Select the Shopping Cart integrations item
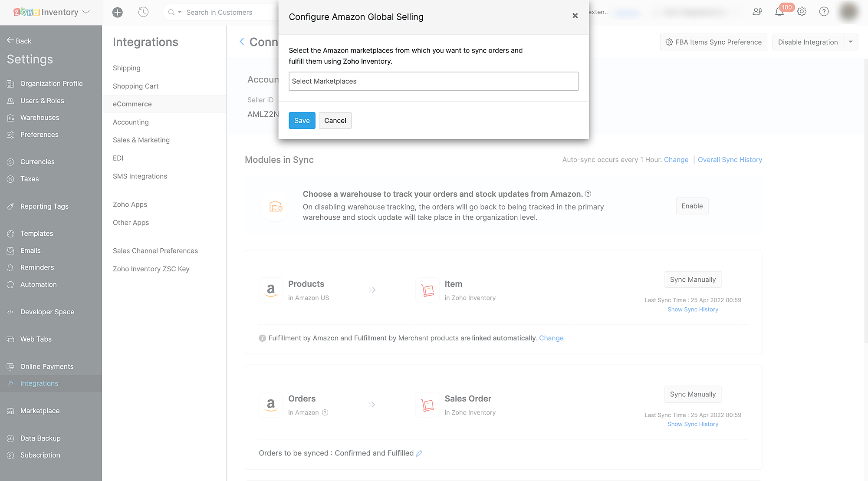 click(135, 86)
